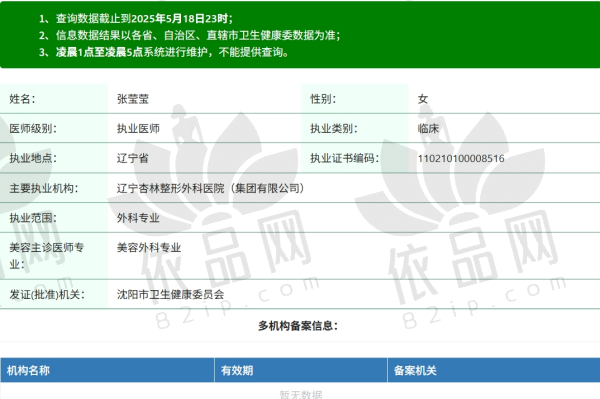Click the 美容主诊医师专业 label
The height and width of the screenshot is (399, 600).
(x=47, y=256)
